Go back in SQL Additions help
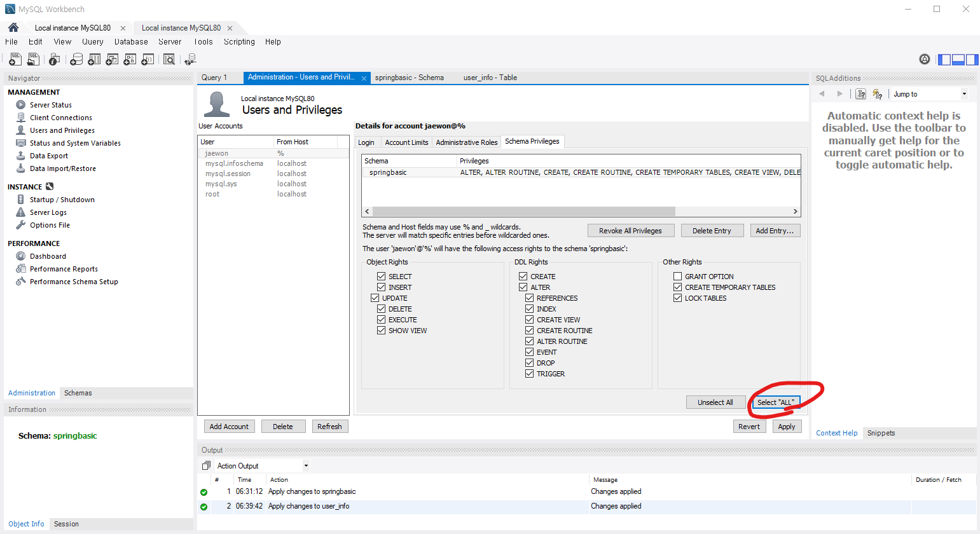The height and width of the screenshot is (534, 980). tap(822, 94)
